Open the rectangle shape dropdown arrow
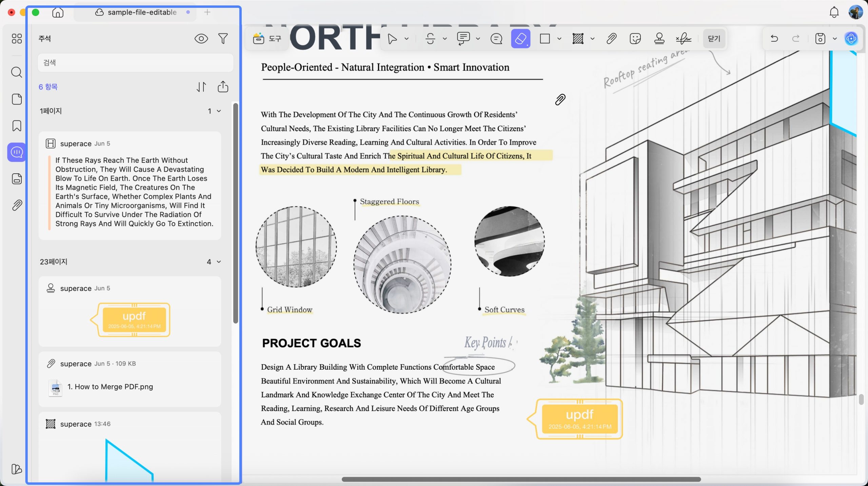 click(559, 39)
